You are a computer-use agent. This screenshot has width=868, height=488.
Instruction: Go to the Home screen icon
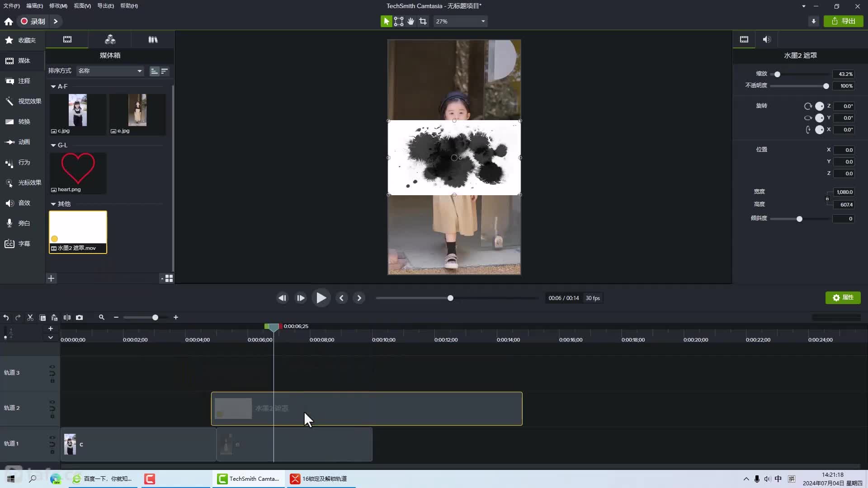click(x=9, y=21)
